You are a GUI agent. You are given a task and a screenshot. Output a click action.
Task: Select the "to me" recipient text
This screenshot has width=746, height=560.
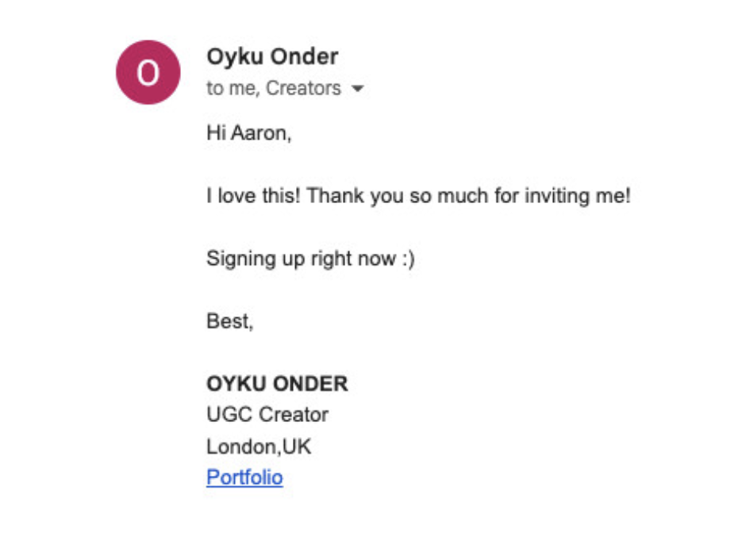click(232, 88)
